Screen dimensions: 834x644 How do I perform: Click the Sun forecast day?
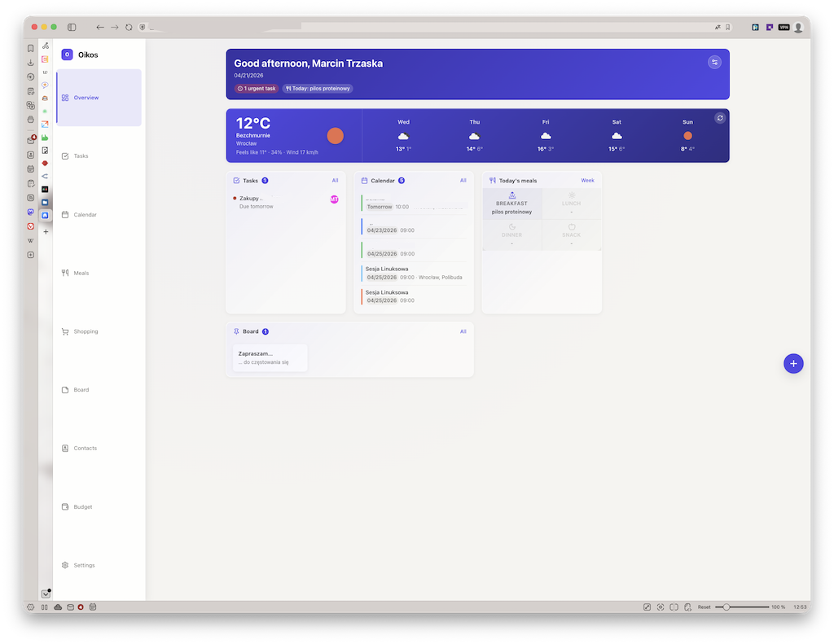(687, 136)
